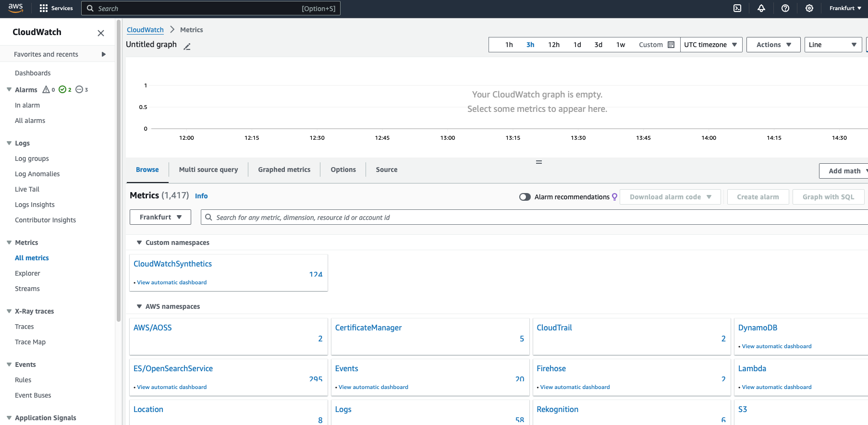The image size is (868, 425).
Task: Open the Lambda namespace
Action: click(x=752, y=368)
